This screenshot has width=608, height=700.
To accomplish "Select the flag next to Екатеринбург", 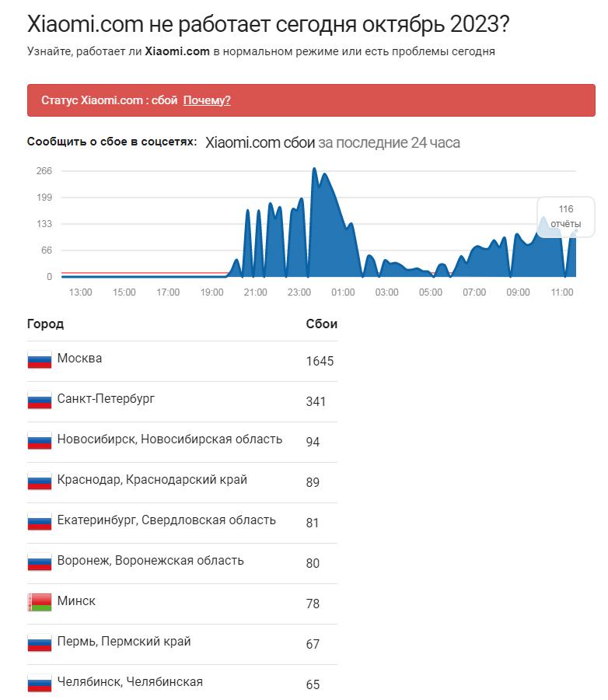I will click(40, 522).
